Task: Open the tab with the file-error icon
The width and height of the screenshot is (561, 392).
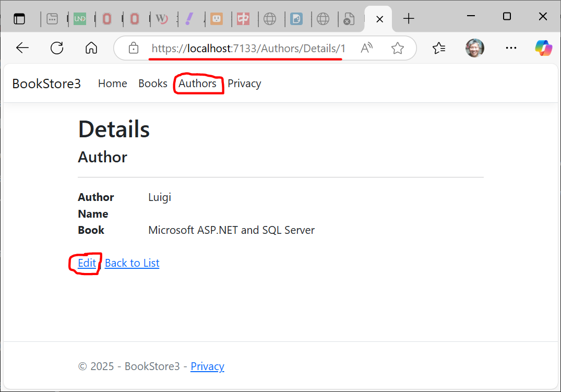Action: click(x=349, y=19)
